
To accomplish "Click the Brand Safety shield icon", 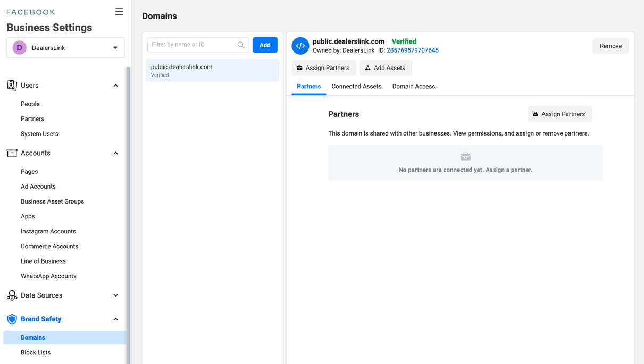I will (12, 319).
